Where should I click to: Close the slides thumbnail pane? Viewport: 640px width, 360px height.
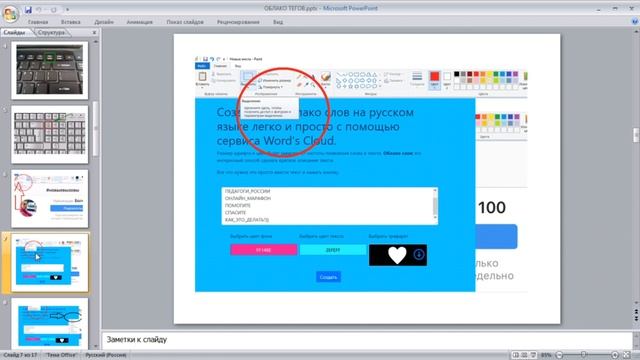click(94, 32)
